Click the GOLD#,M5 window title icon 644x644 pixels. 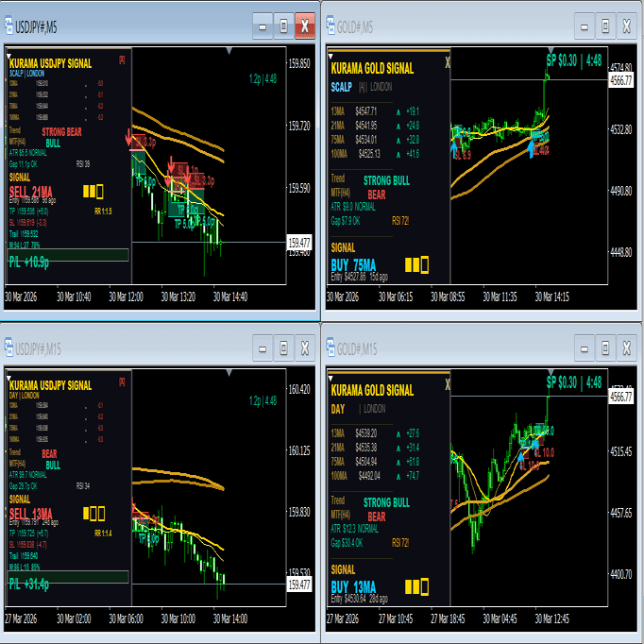tap(330, 25)
